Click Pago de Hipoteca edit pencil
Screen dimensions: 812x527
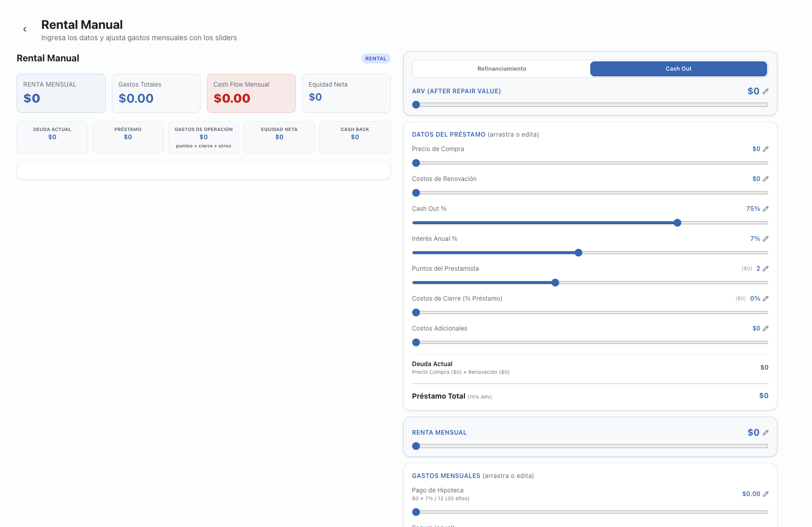click(766, 494)
